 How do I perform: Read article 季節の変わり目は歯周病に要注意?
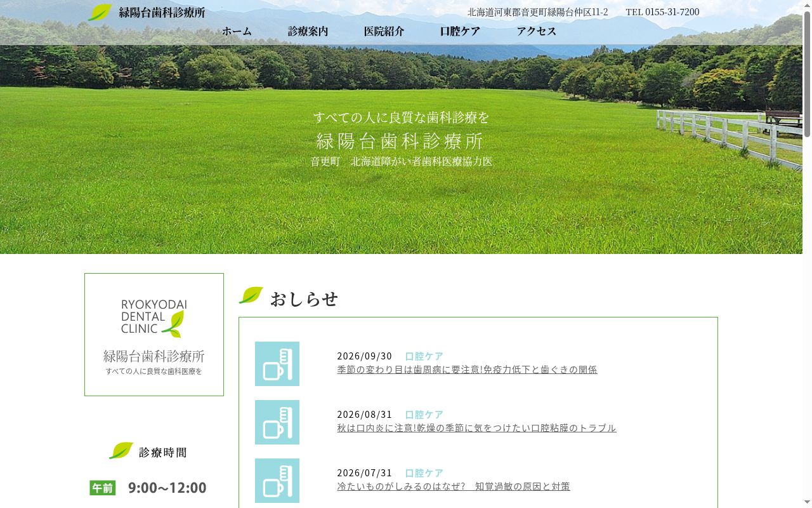[467, 370]
